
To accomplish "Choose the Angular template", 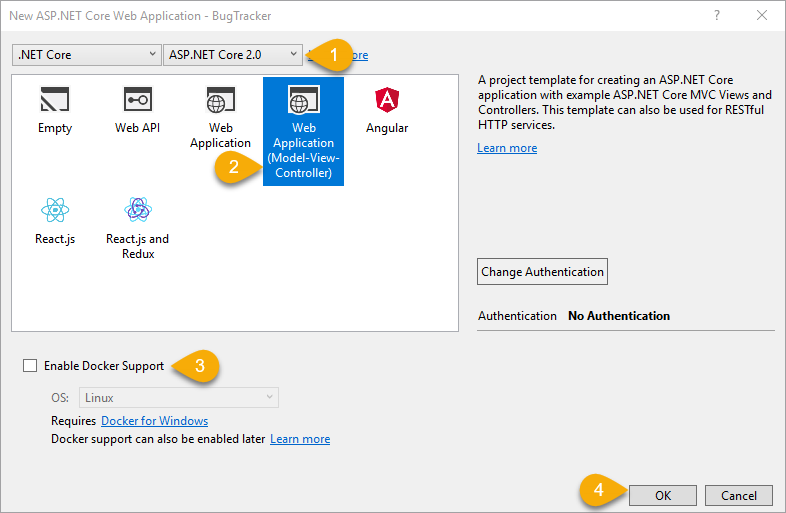I will pos(386,110).
